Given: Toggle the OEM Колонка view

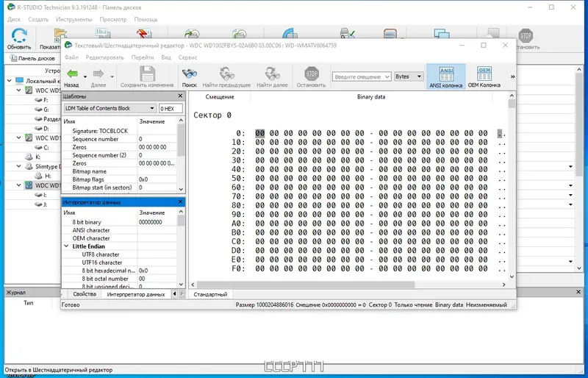Looking at the screenshot, I should (x=484, y=76).
